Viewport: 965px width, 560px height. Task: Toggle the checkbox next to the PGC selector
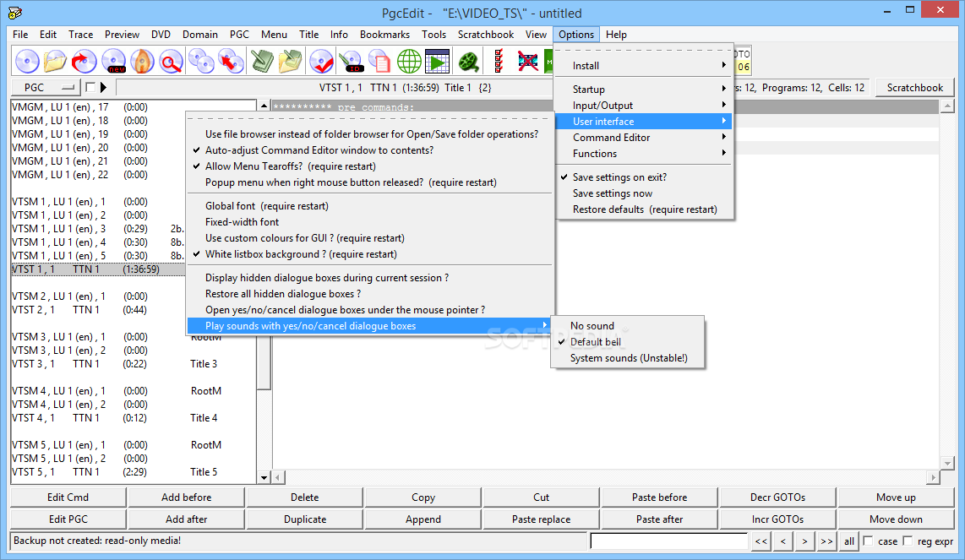[x=90, y=87]
